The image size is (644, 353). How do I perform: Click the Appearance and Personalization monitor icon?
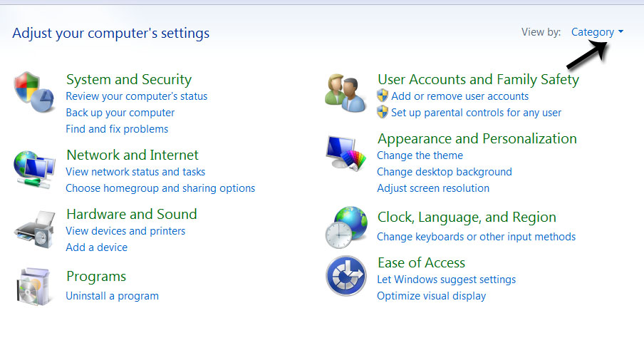346,153
